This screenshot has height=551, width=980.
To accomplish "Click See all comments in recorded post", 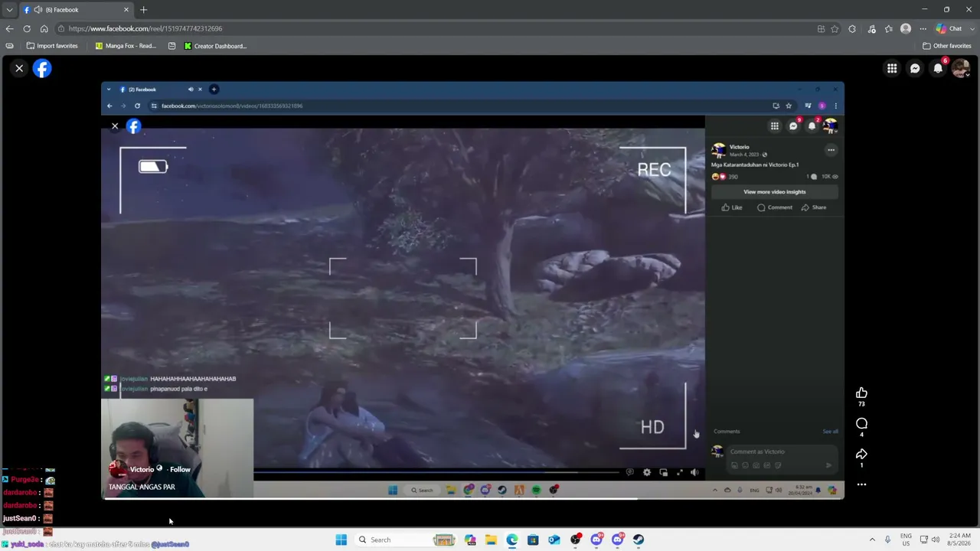I will pyautogui.click(x=830, y=432).
